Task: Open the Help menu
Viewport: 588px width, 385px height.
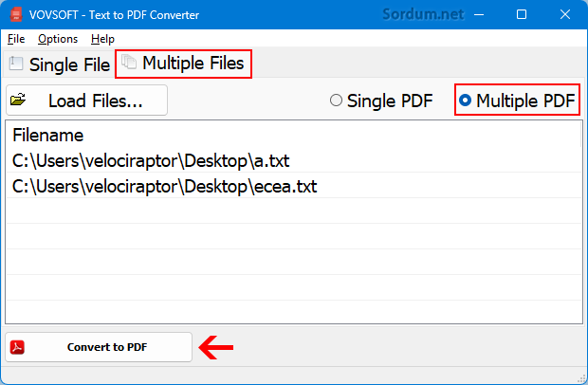Action: coord(102,39)
